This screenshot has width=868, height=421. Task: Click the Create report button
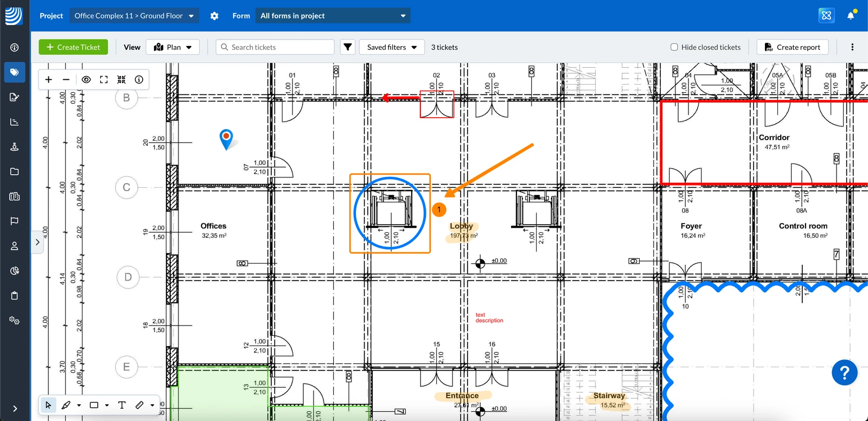793,47
